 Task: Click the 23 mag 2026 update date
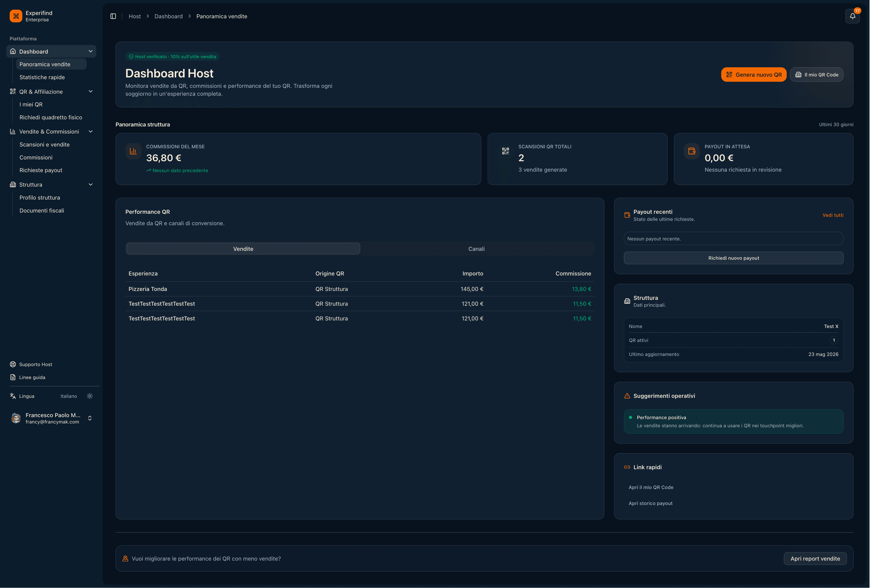coord(823,354)
